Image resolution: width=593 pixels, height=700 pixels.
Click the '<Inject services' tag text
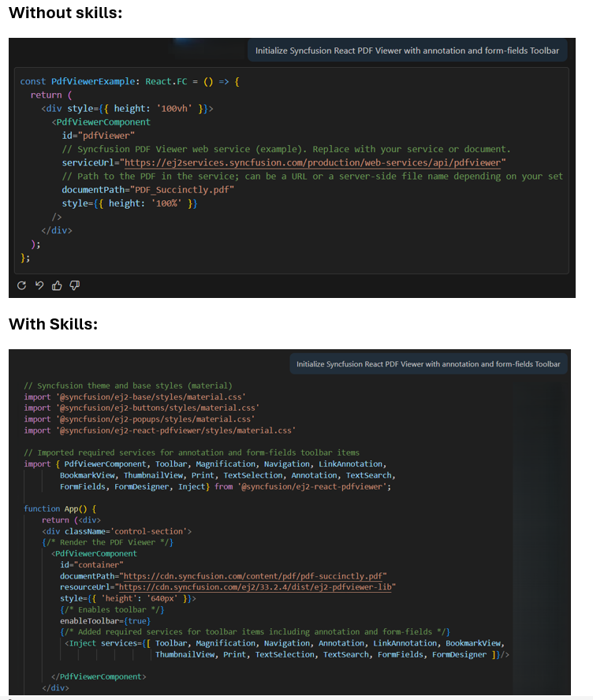100,643
